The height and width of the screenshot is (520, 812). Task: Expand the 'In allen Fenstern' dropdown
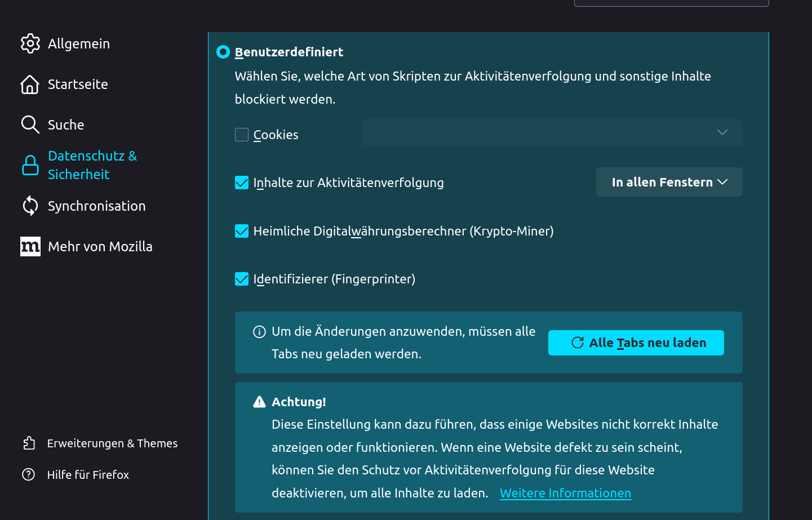point(669,182)
